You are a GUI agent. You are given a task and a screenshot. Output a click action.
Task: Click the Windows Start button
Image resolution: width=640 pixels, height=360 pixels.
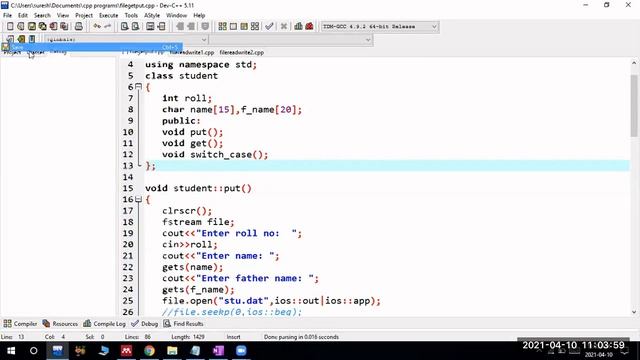pos(11,351)
